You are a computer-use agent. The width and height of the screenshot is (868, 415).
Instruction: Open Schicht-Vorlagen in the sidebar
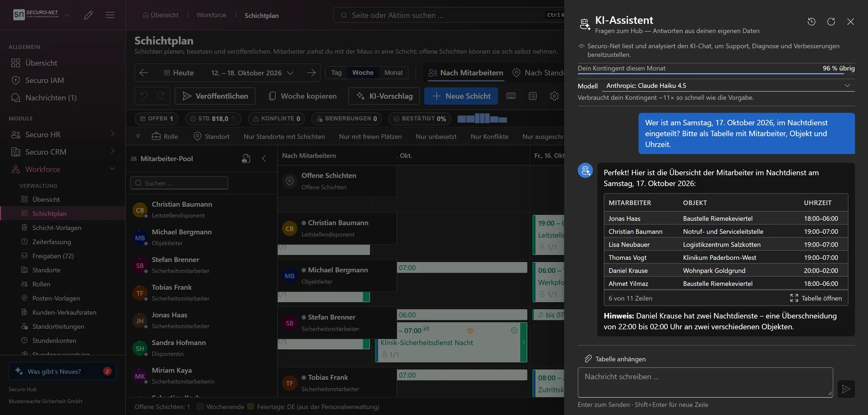click(57, 227)
